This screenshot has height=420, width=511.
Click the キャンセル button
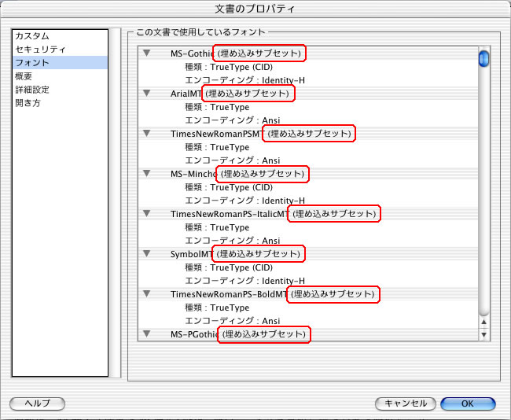click(406, 403)
